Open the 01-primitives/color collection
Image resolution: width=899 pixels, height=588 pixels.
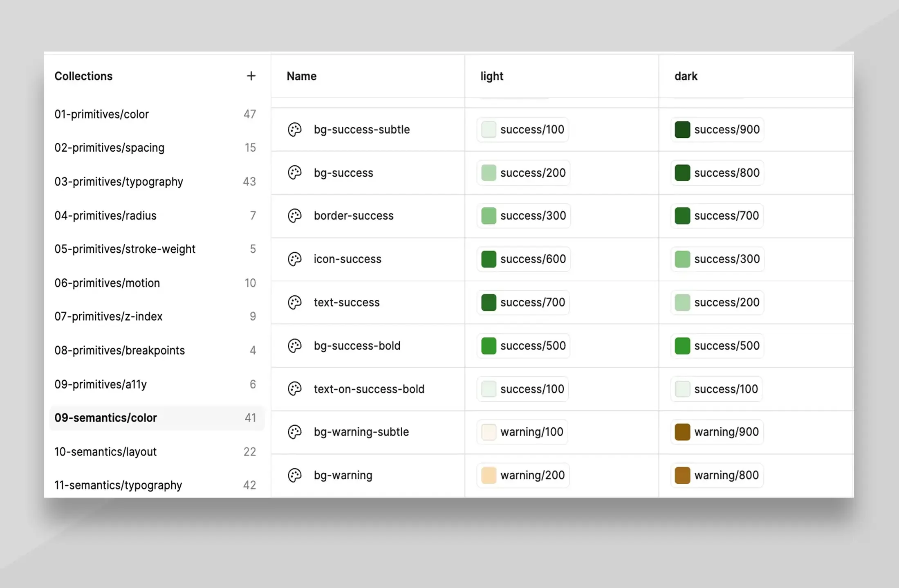[x=157, y=114]
